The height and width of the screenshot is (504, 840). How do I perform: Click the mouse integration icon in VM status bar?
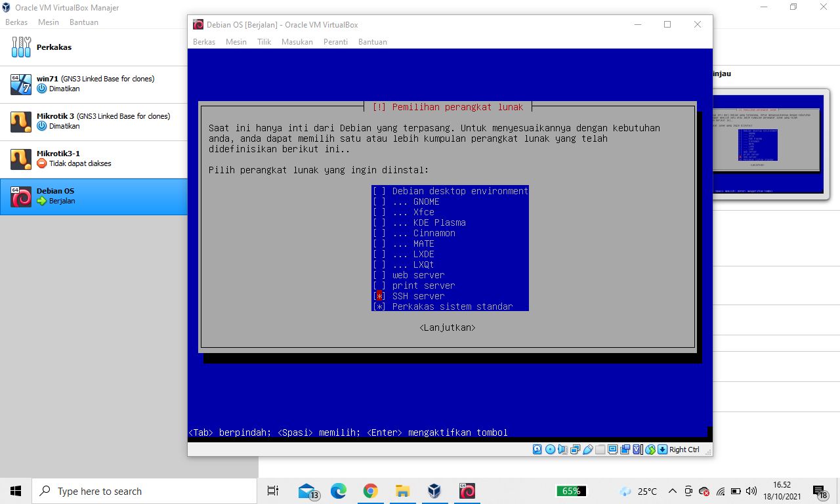tap(650, 450)
